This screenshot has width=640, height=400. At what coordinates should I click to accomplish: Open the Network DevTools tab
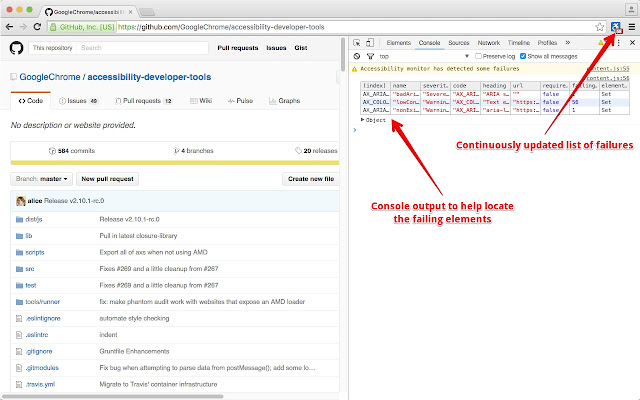(x=489, y=42)
